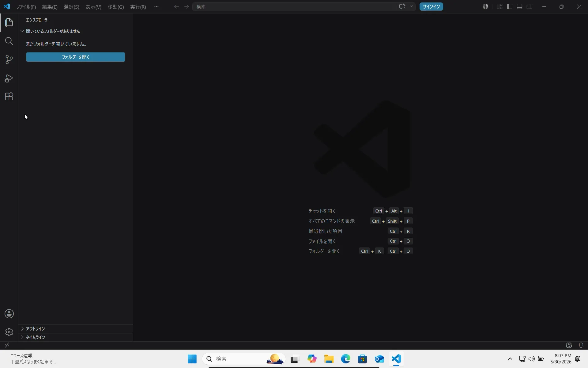Toggle the primary side bar visibility
588x368 pixels.
(510, 6)
